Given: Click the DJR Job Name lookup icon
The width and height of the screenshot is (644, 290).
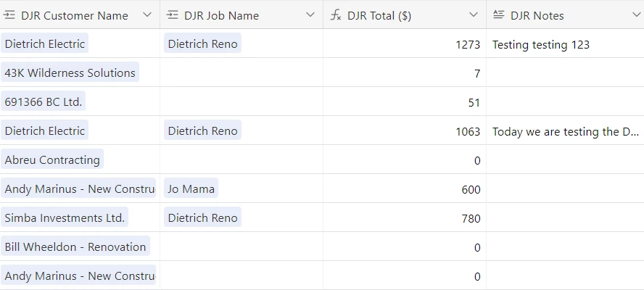Looking at the screenshot, I should (x=173, y=16).
